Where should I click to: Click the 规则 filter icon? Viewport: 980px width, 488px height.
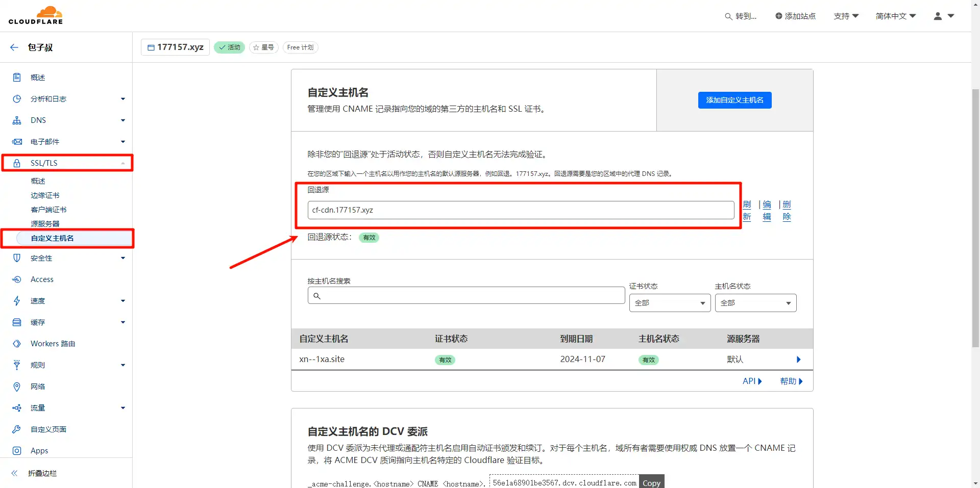[x=17, y=365]
